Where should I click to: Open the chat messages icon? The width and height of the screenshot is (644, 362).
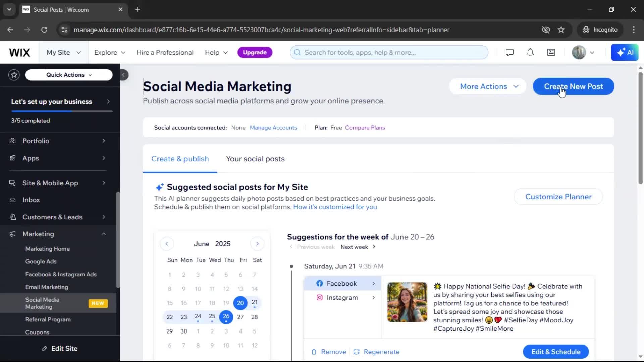(x=509, y=52)
